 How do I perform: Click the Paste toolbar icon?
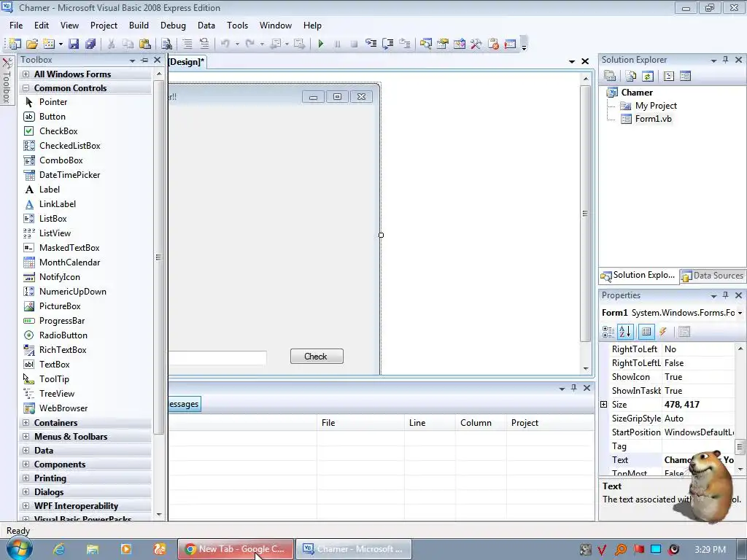145,44
